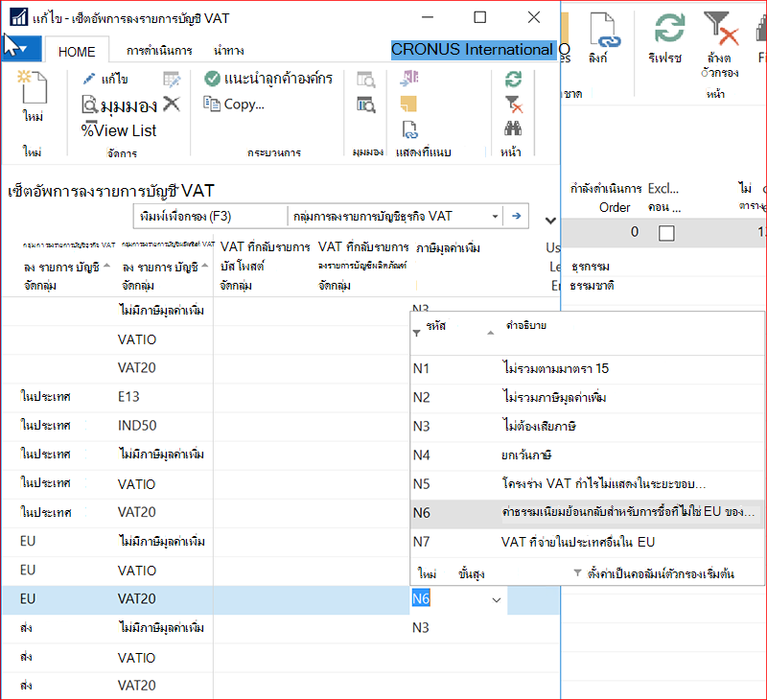Click ขั้นสูง (Advanced) link in lookup footer
Viewport: 767px width, 700px height.
click(472, 573)
